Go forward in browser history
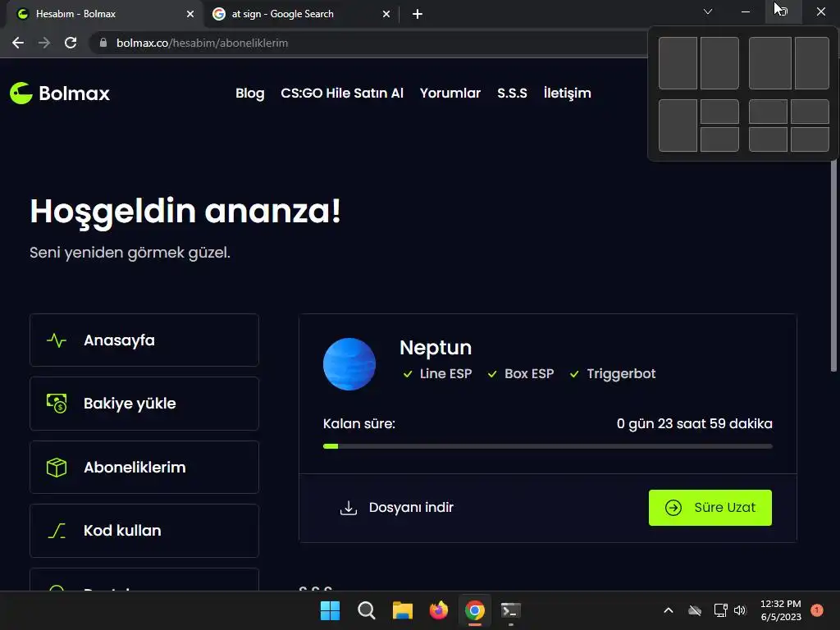Viewport: 840px width, 630px height. (x=44, y=43)
